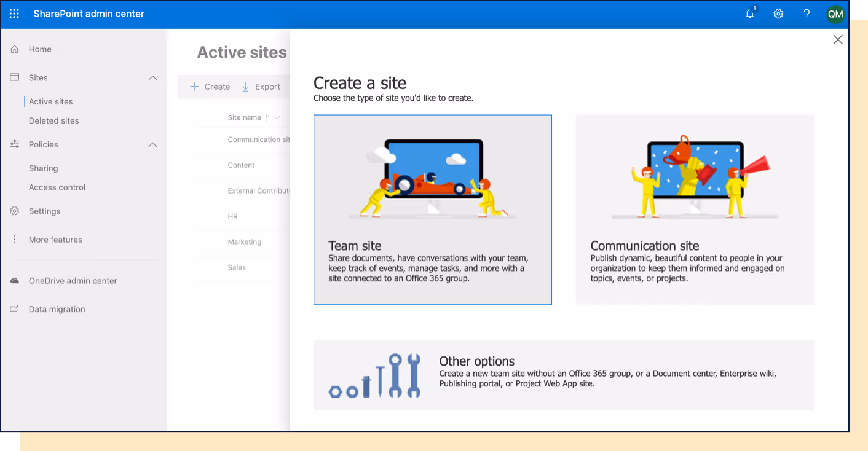This screenshot has height=451, width=868.
Task: Select the Sales site row
Action: click(x=243, y=268)
